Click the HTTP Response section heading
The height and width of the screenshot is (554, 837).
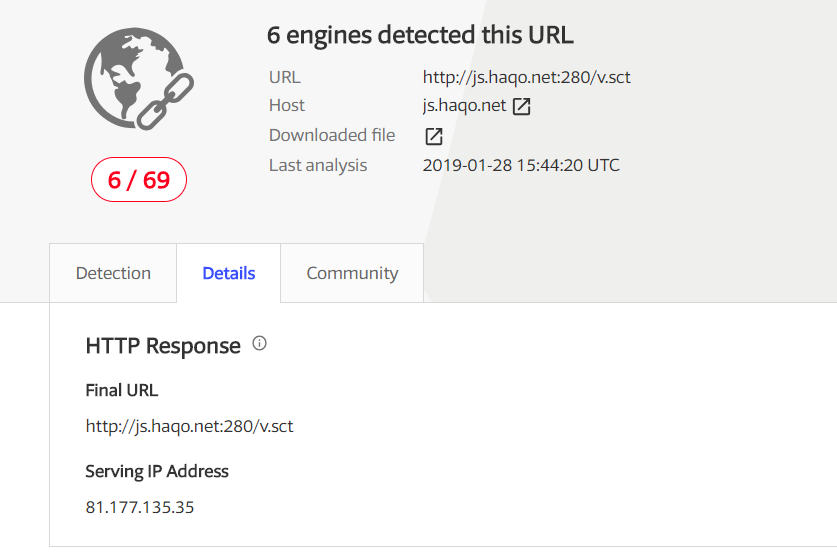click(x=163, y=346)
